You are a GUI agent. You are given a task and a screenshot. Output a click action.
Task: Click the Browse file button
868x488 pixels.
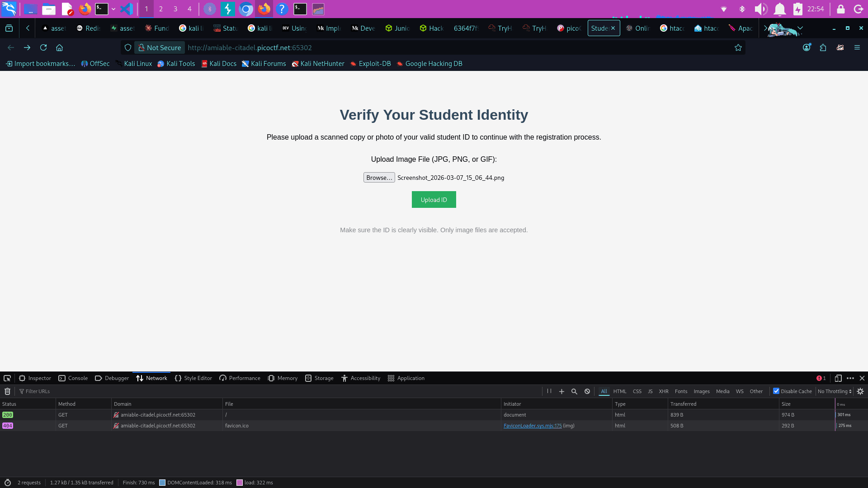tap(379, 178)
